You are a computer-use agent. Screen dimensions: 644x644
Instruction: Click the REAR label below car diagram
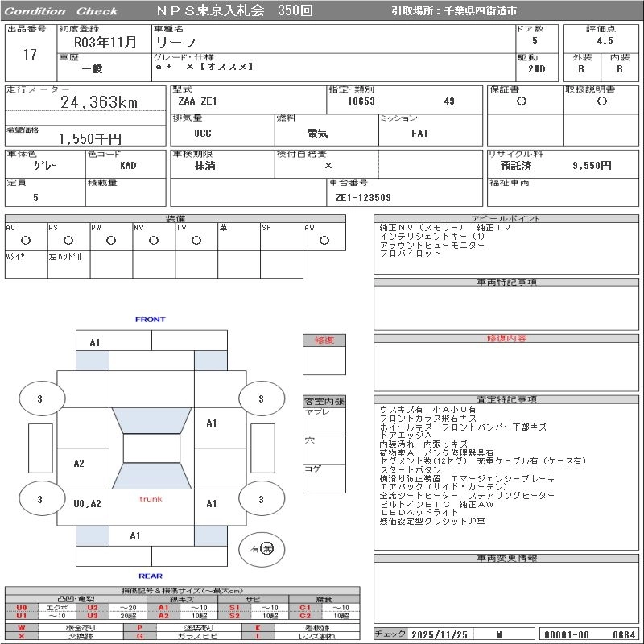coord(151,576)
